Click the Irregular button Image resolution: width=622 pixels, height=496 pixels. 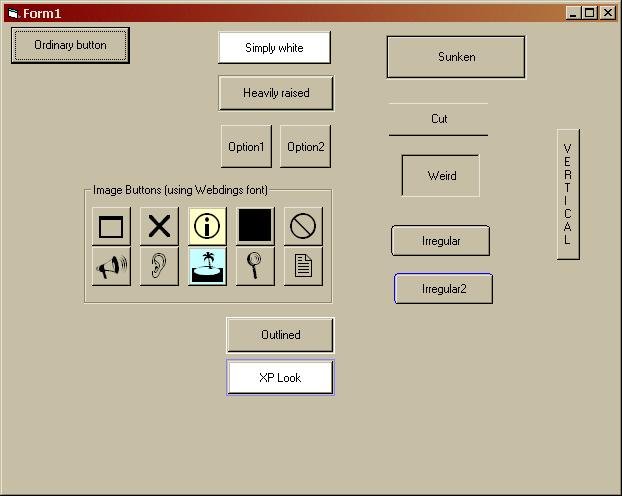tap(441, 241)
